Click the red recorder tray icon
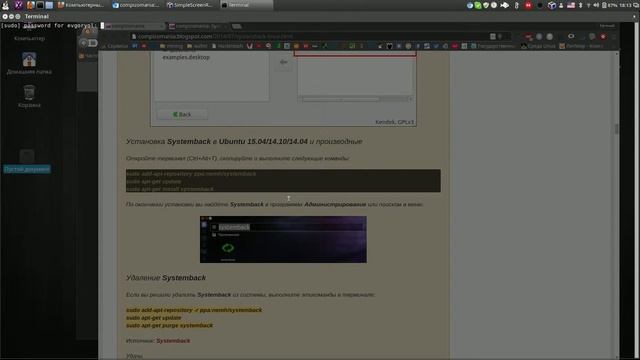The height and width of the screenshot is (360, 640). pos(528,5)
